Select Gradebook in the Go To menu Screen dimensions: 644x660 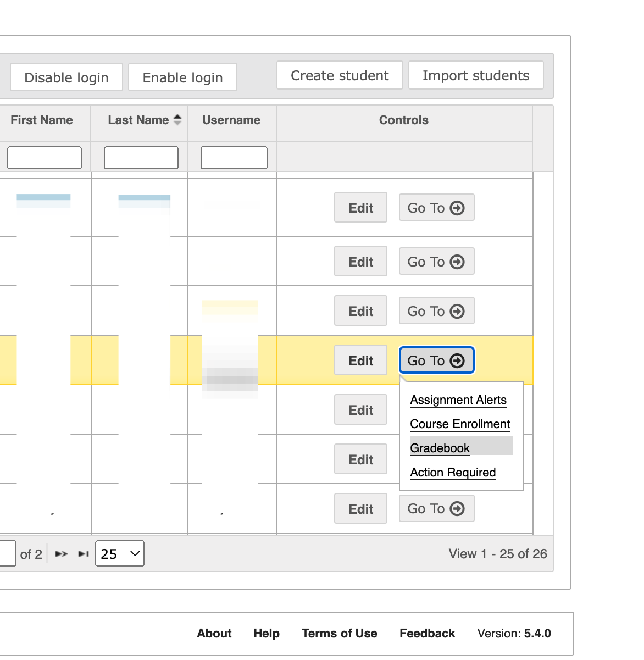pos(440,448)
